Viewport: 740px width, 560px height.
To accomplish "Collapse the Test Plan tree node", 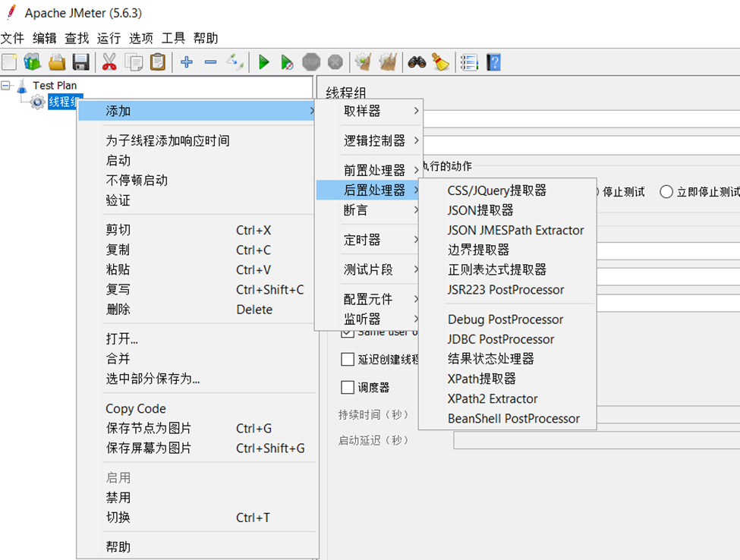I will 5,86.
